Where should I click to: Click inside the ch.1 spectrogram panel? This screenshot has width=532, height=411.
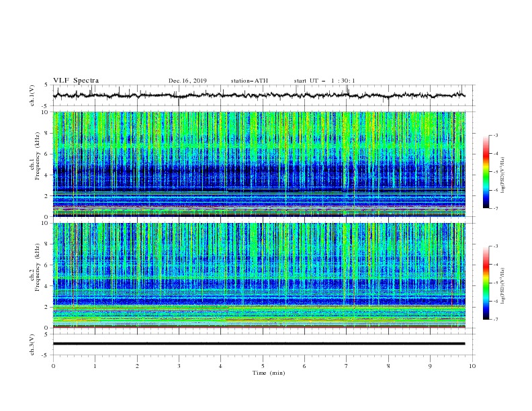click(x=259, y=164)
